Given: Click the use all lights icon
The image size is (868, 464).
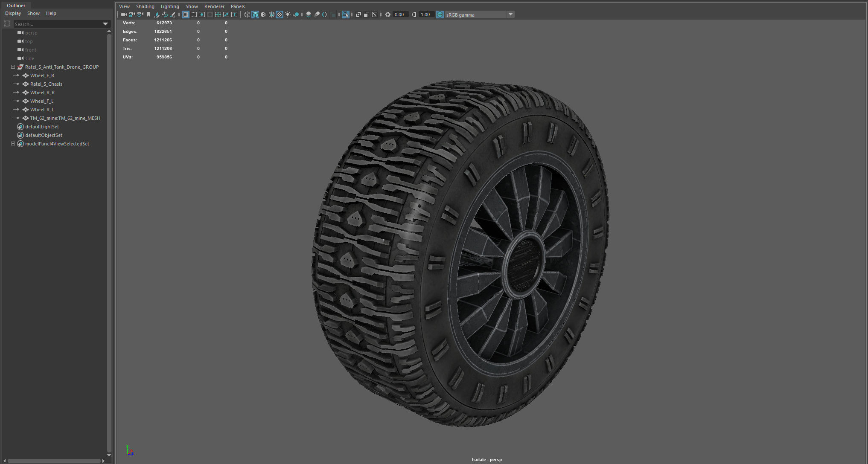Looking at the screenshot, I should [288, 14].
